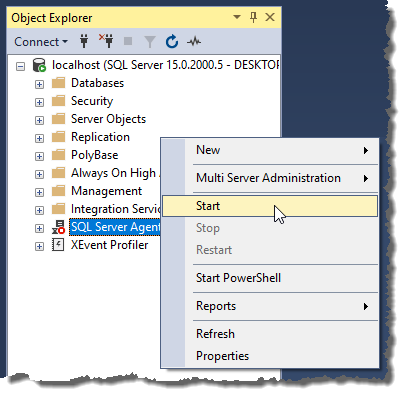
Task: Select the localhost SQL Server 15.0.2000.5 label
Action: tap(165, 65)
